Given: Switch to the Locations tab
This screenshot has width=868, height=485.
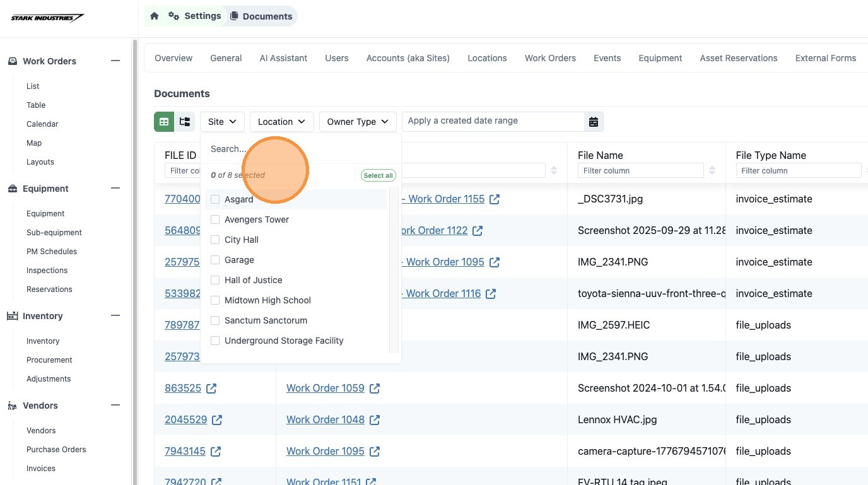Looking at the screenshot, I should (487, 58).
